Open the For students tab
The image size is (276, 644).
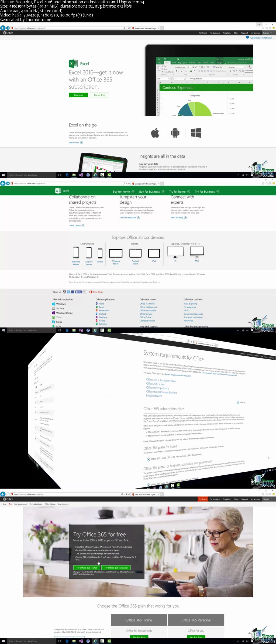(x=63, y=504)
